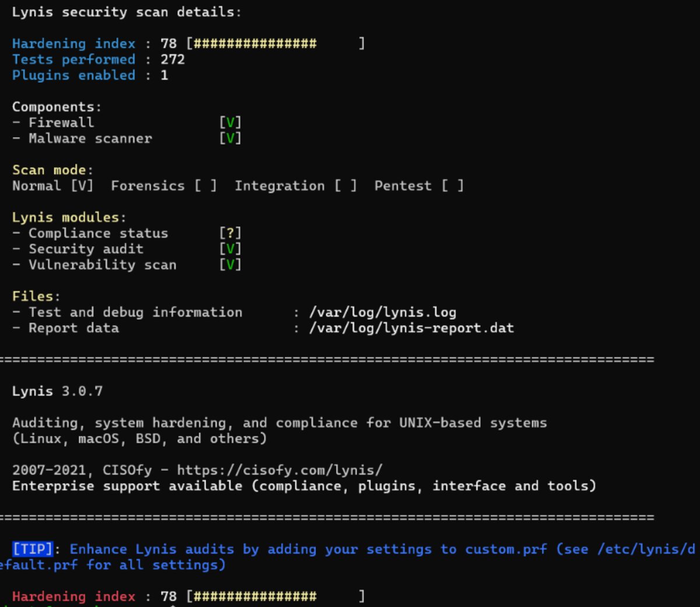Select the "custom.prf" filename in the tip
The height and width of the screenshot is (607, 700).
[x=506, y=549]
